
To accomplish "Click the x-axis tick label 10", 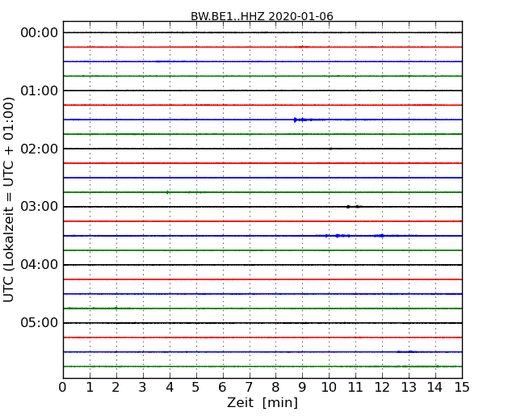I will coord(329,387).
